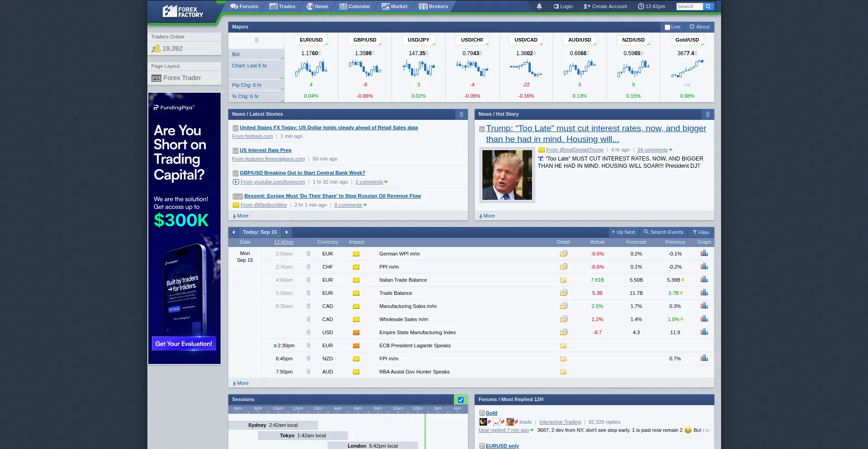Open About link in Majors panel

tap(699, 27)
